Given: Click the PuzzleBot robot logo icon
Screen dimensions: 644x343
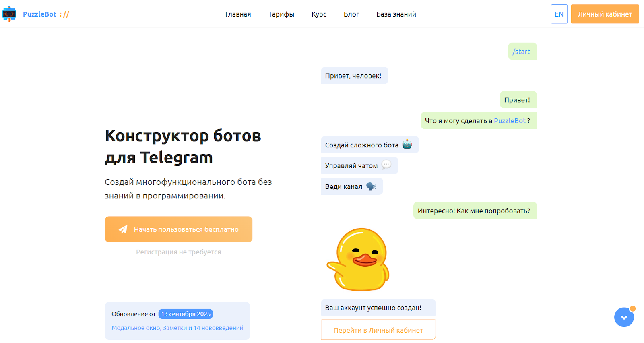Looking at the screenshot, I should (x=9, y=14).
